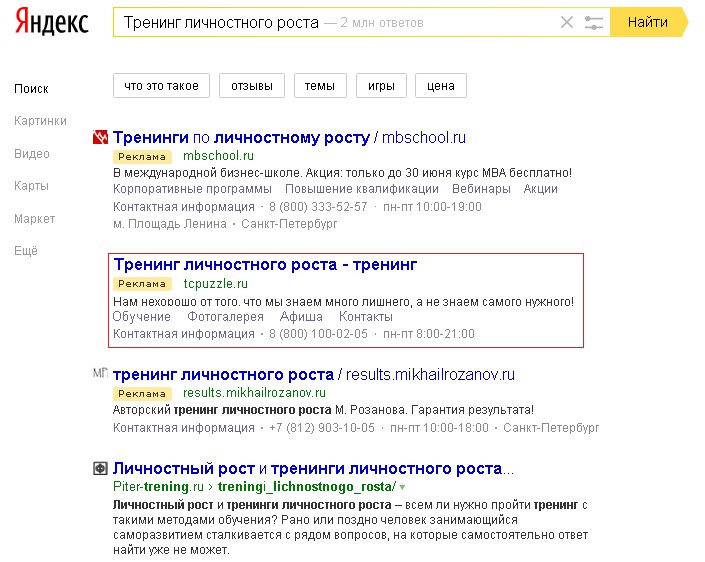This screenshot has width=705, height=562.
Task: Open the Видео search section
Action: 32,154
